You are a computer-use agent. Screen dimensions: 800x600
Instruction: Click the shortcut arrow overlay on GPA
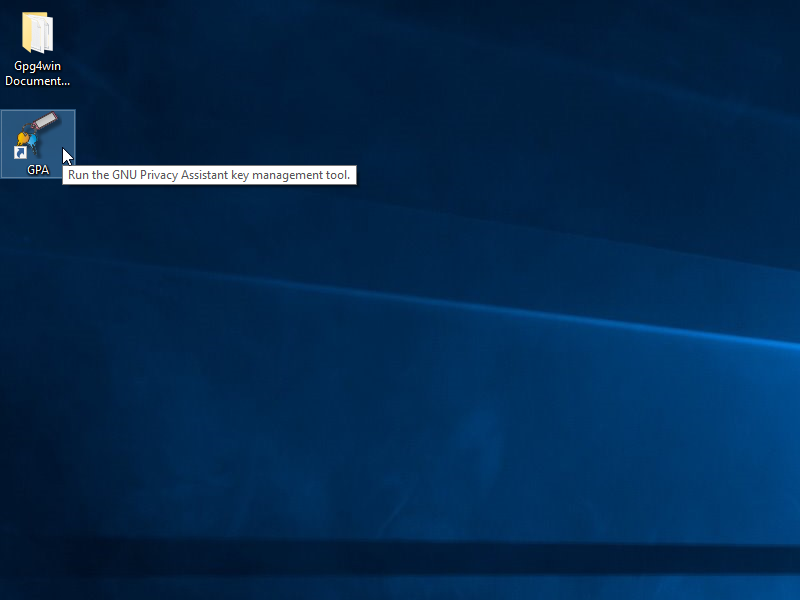(x=20, y=153)
